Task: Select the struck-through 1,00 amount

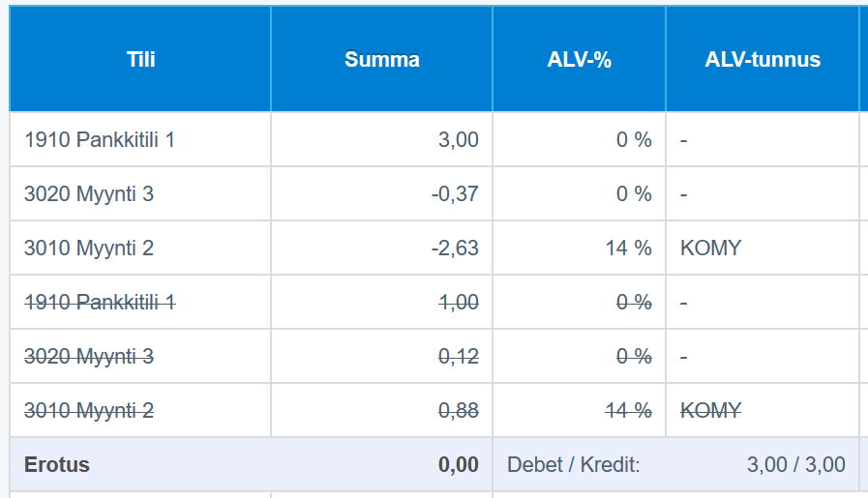Action: [458, 303]
